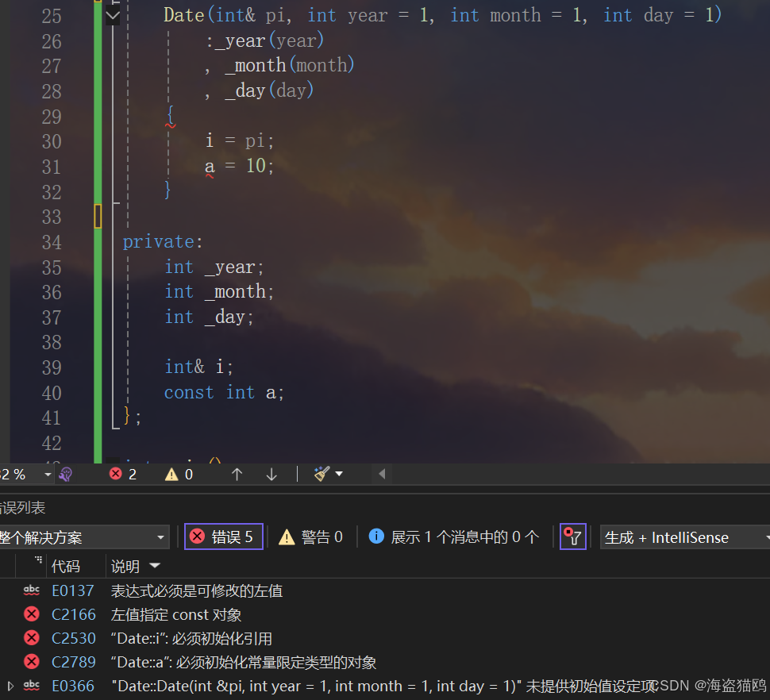
Task: Open the 生成 + IntelliSense dropdown
Action: (685, 537)
